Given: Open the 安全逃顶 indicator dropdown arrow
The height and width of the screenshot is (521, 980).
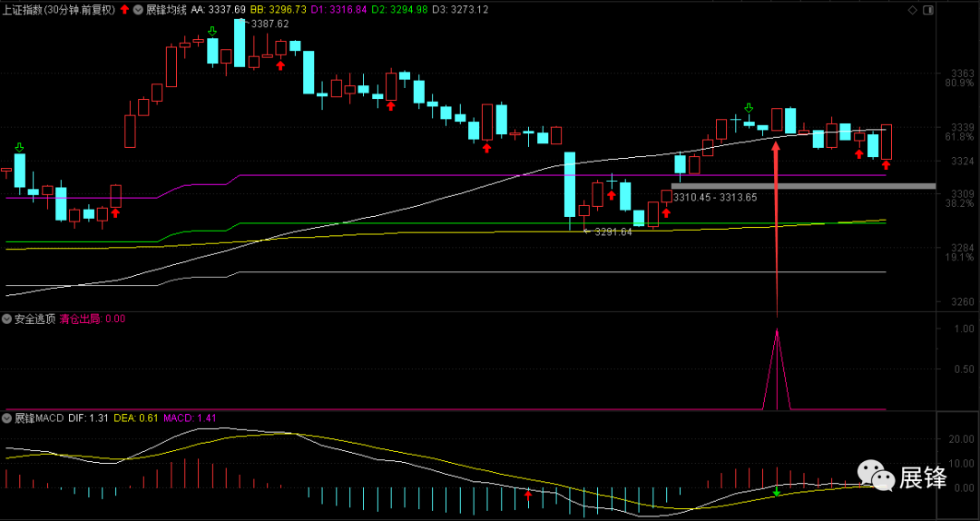Looking at the screenshot, I should [7, 319].
